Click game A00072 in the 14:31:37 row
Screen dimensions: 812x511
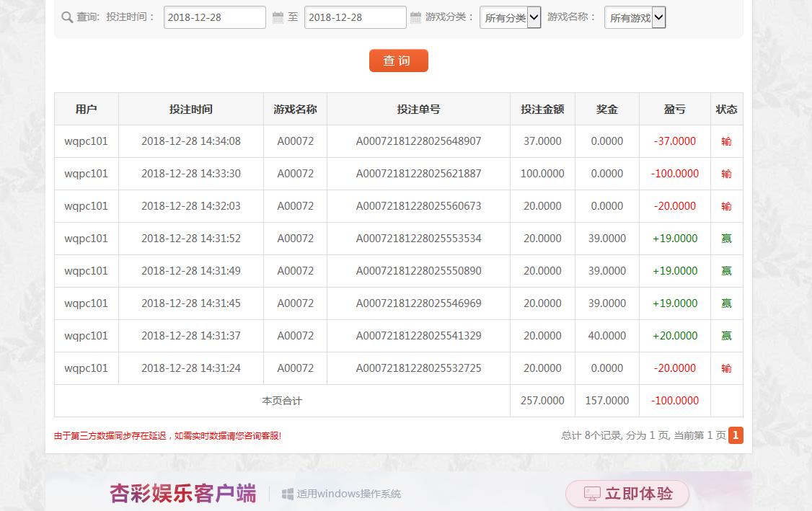295,336
